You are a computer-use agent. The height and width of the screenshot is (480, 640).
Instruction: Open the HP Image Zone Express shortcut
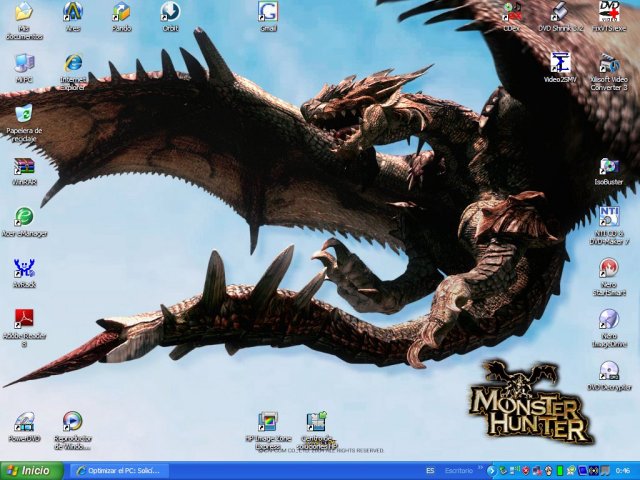point(268,422)
